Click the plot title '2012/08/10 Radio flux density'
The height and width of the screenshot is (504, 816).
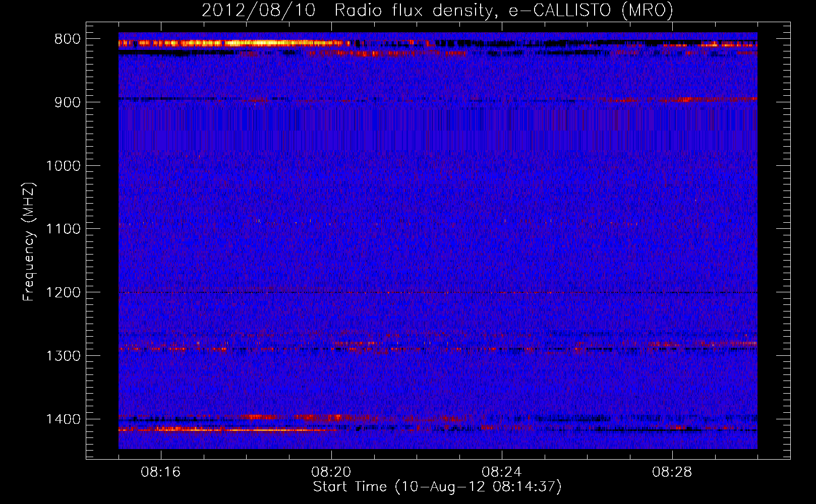437,10
